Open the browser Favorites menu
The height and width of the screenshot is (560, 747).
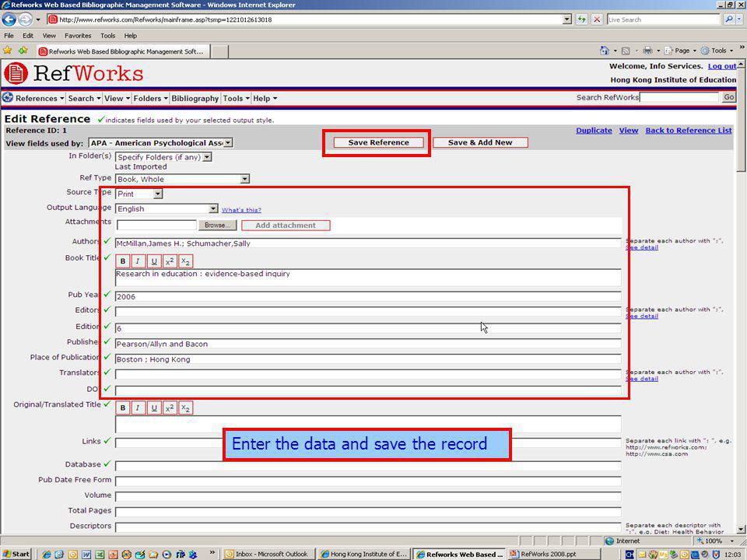78,36
